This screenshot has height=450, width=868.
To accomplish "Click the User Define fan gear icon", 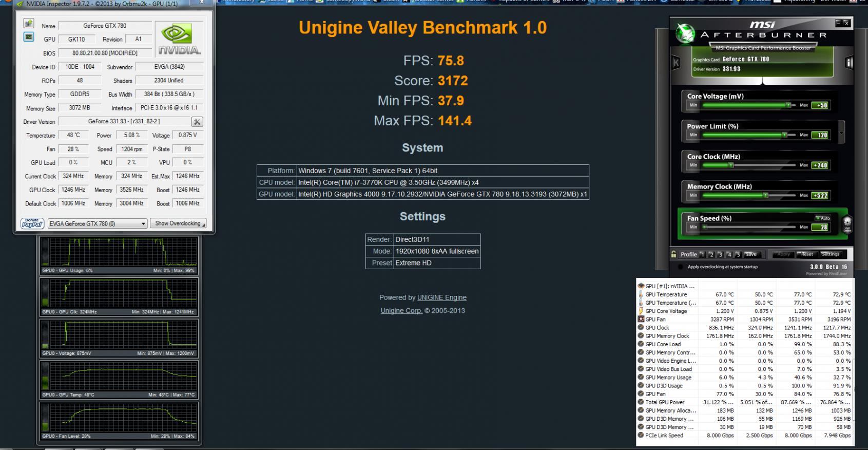I will pyautogui.click(x=847, y=224).
